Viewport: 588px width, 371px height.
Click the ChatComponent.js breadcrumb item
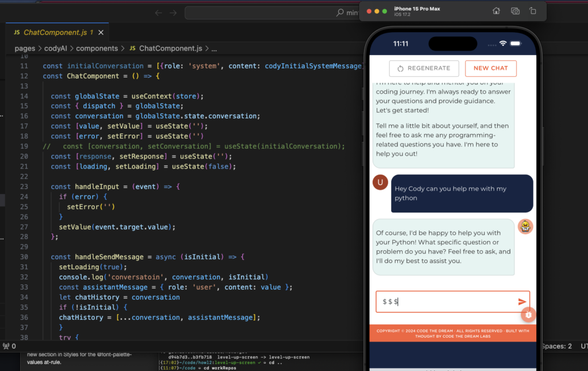(166, 48)
